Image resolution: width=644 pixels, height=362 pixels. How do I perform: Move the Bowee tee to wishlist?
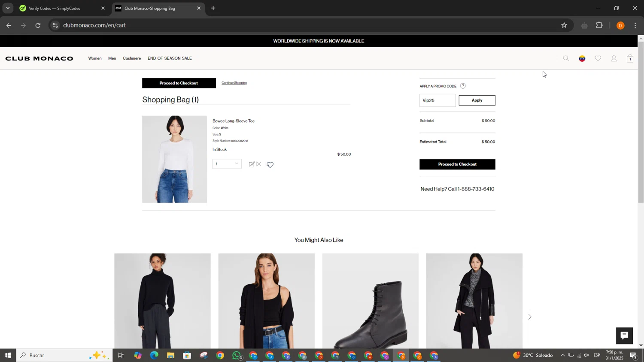tap(270, 165)
